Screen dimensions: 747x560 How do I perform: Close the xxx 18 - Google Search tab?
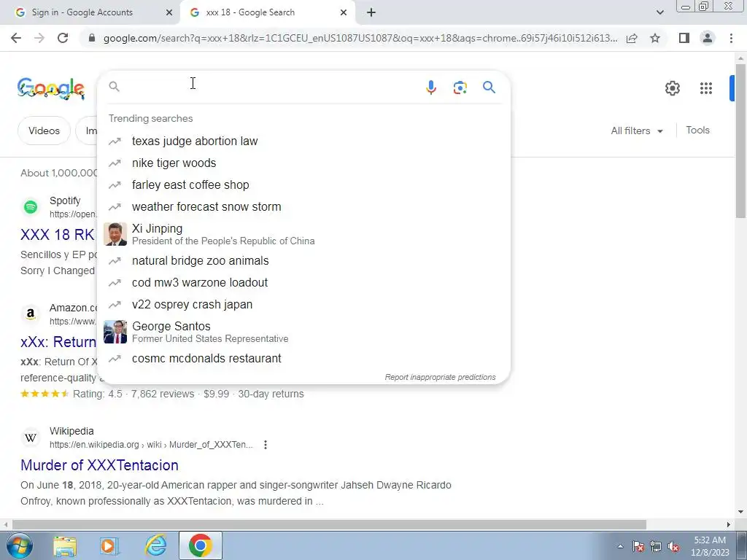coord(344,12)
